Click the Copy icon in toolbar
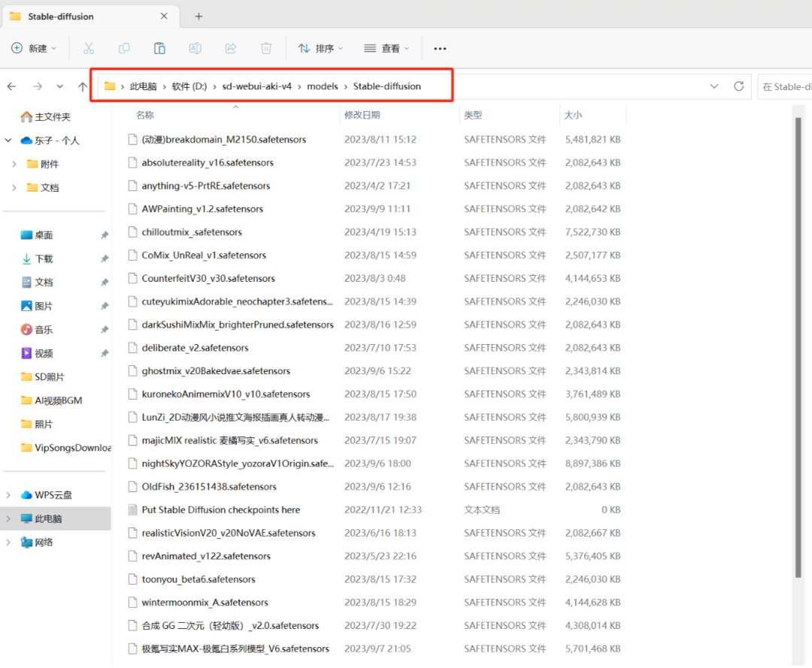Viewport: 812px width, 668px height. point(124,49)
